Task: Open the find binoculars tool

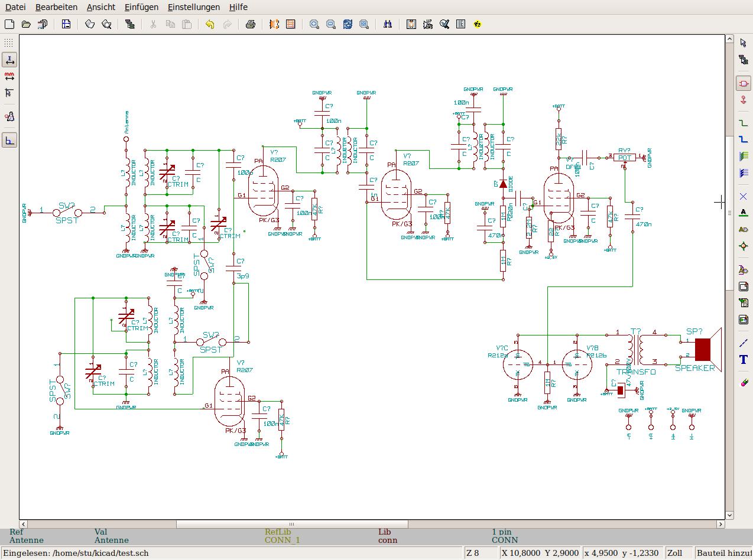Action: (388, 24)
